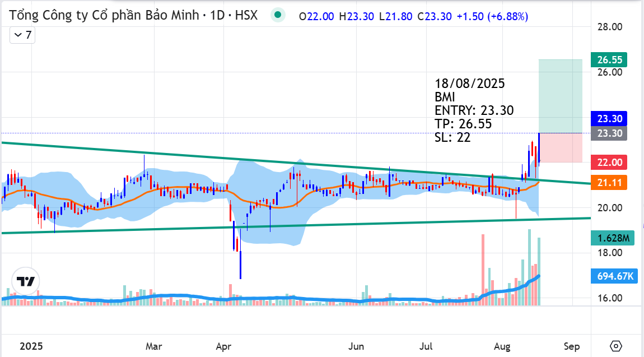The width and height of the screenshot is (644, 357).
Task: Click the change value +1.50 (+6.88%)
Action: (x=492, y=16)
